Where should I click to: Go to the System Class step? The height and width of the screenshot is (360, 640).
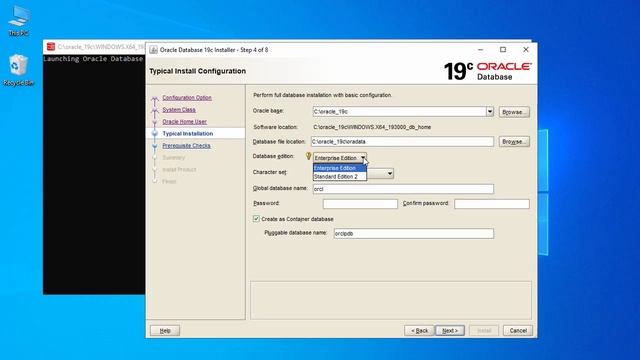(179, 110)
